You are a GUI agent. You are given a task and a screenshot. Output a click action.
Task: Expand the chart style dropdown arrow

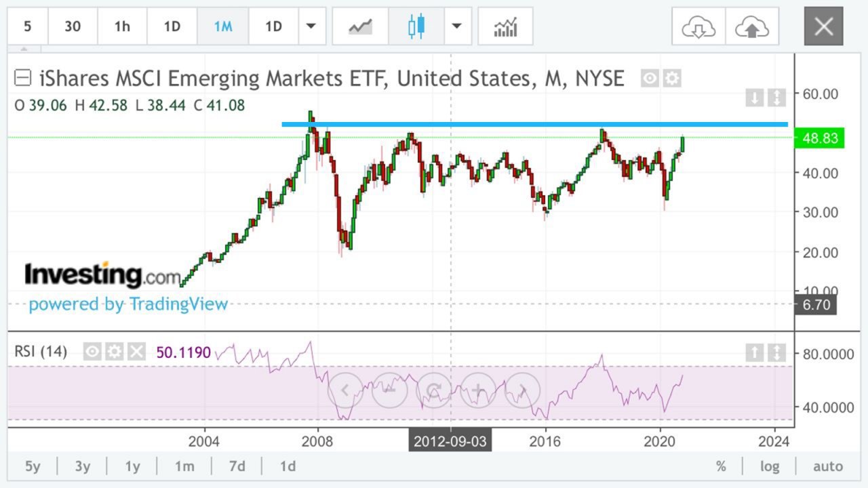(457, 26)
